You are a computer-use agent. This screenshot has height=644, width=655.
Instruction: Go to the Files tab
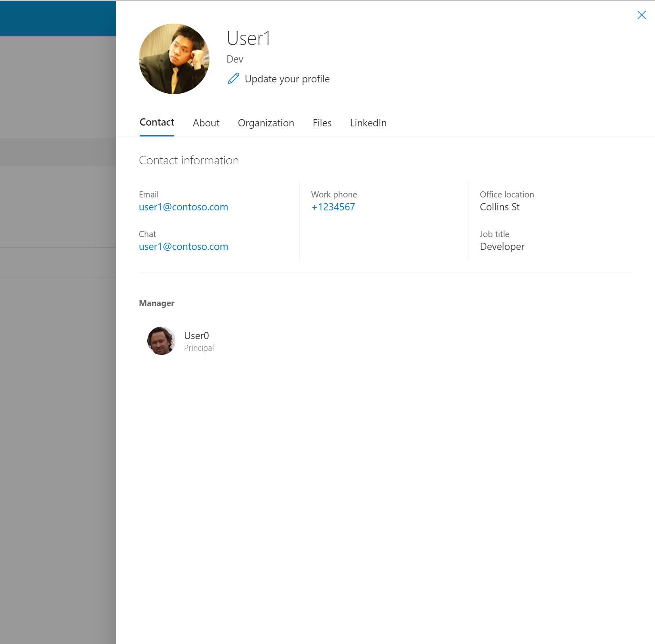[322, 123]
